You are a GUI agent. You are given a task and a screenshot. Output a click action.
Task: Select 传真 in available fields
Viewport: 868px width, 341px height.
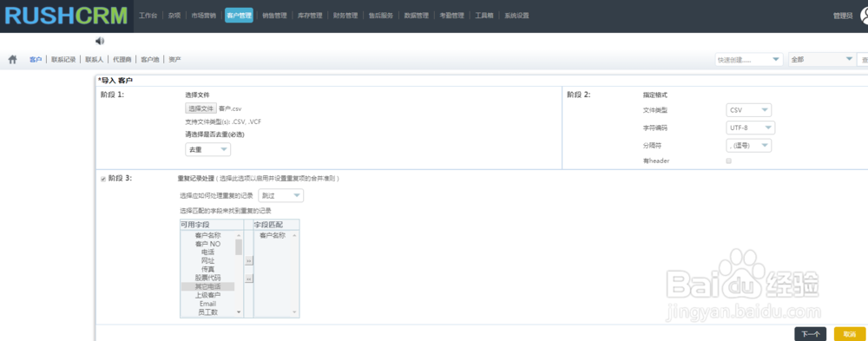click(207, 269)
